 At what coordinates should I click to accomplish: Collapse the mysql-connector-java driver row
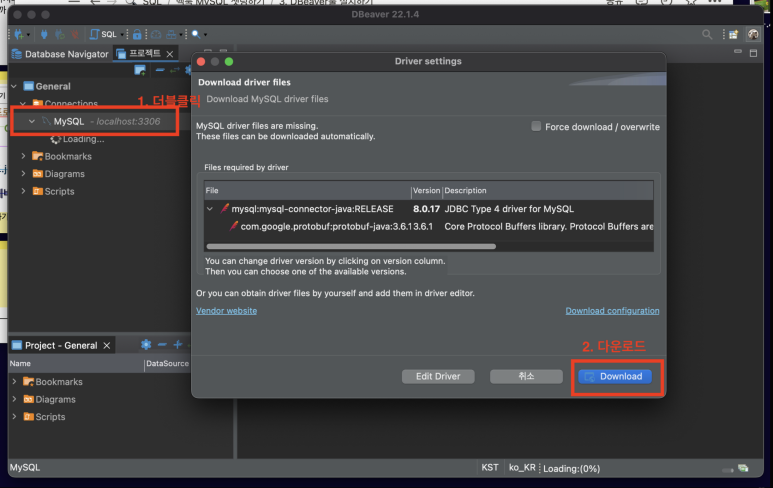pos(210,209)
